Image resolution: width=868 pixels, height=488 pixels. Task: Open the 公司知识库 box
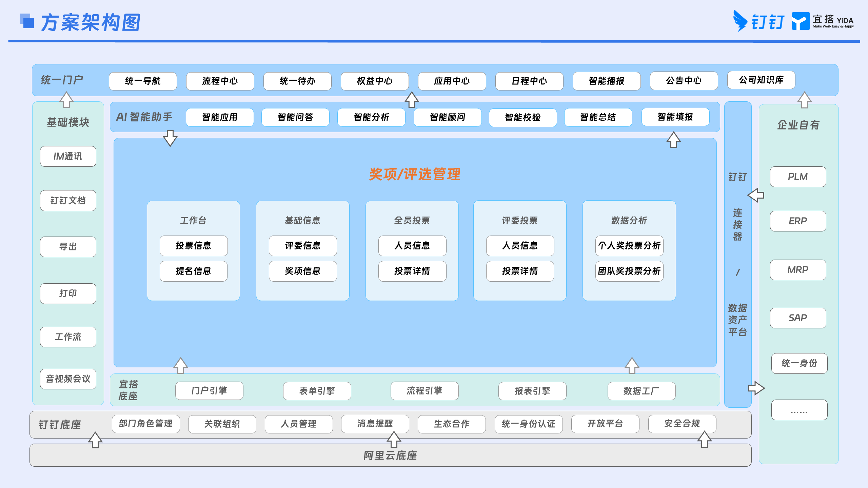point(761,80)
